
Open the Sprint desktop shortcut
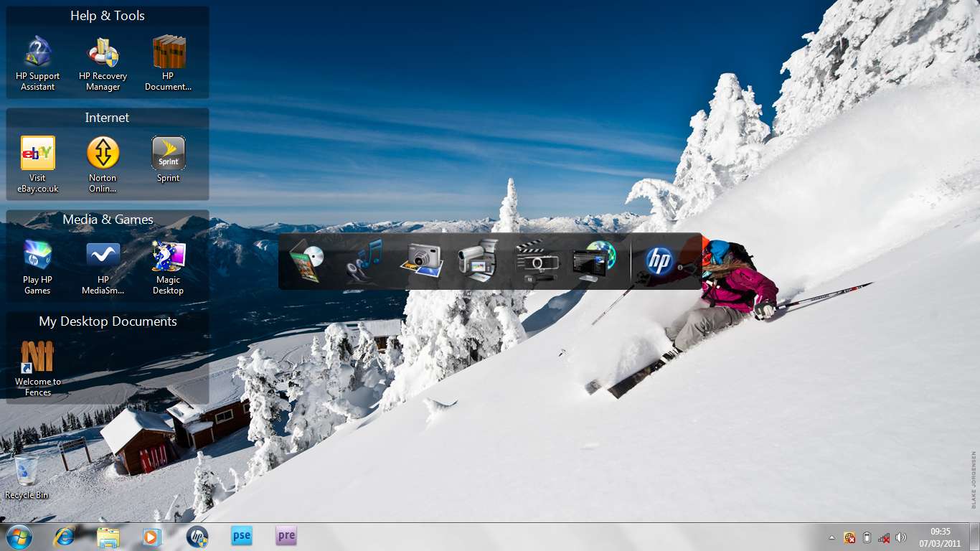[169, 154]
